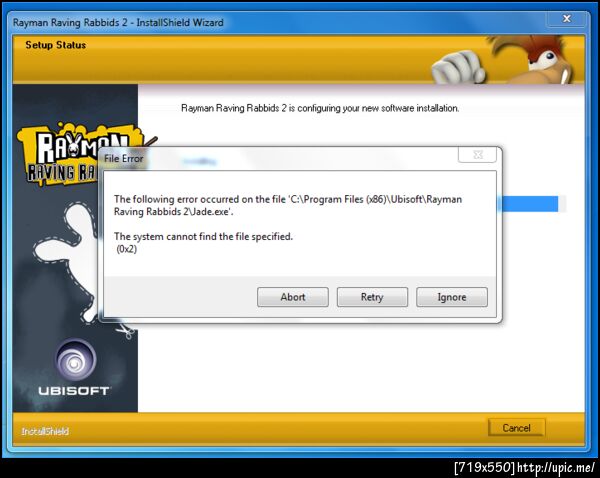Click the 'File Error' dialog title
The height and width of the screenshot is (478, 600).
(124, 158)
